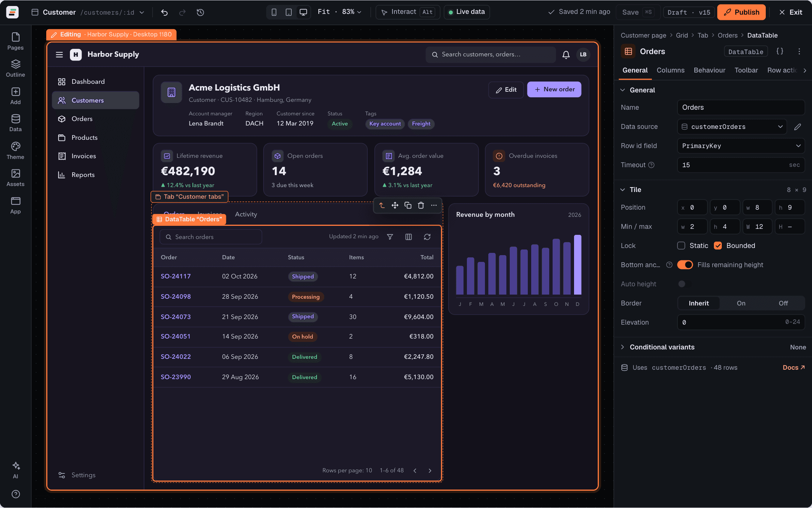Open the Data panel icon
Viewport: 812px width, 508px height.
tap(15, 123)
